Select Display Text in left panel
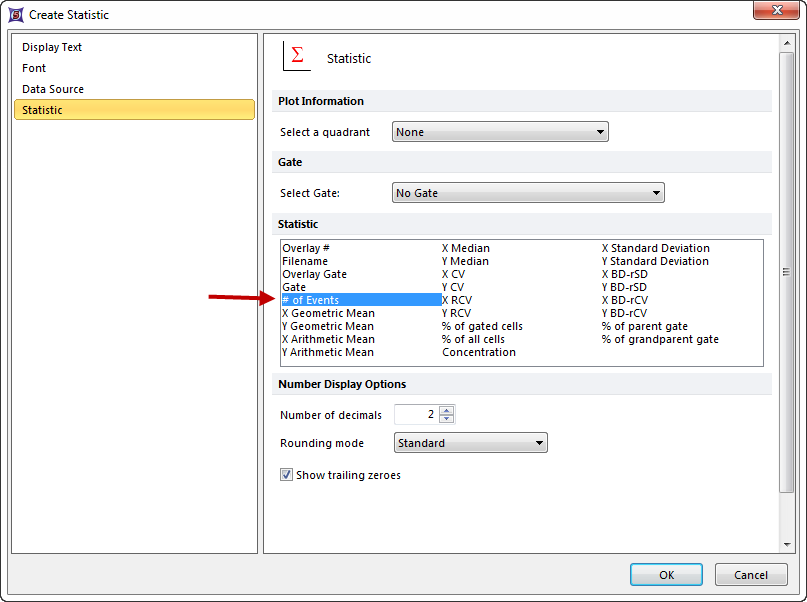This screenshot has height=602, width=807. click(x=52, y=47)
